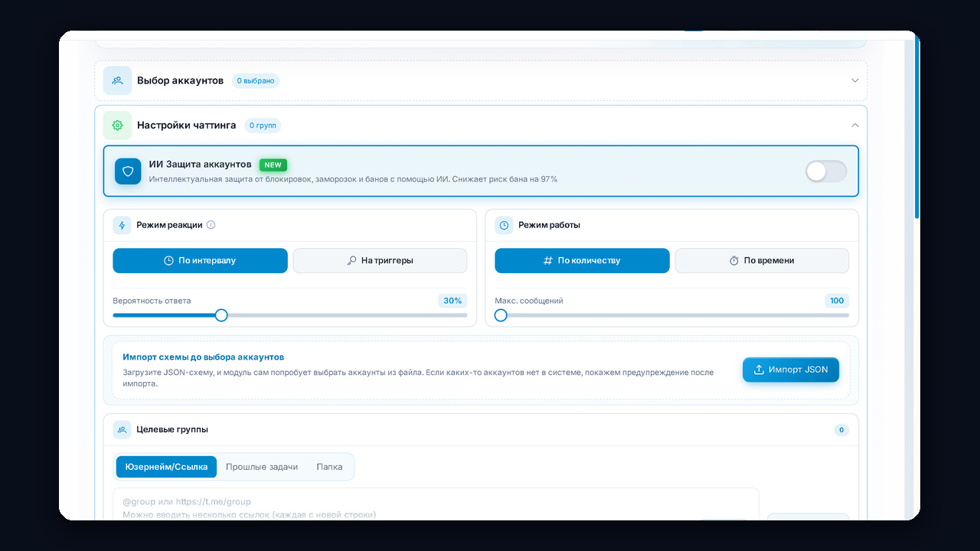Click the Импорт схемы до выбора аккаунтов heading
This screenshot has width=980, height=551.
point(204,357)
